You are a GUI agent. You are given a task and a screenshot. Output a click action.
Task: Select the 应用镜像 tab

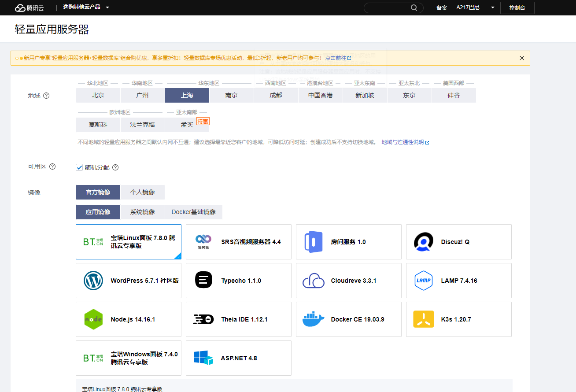[98, 212]
